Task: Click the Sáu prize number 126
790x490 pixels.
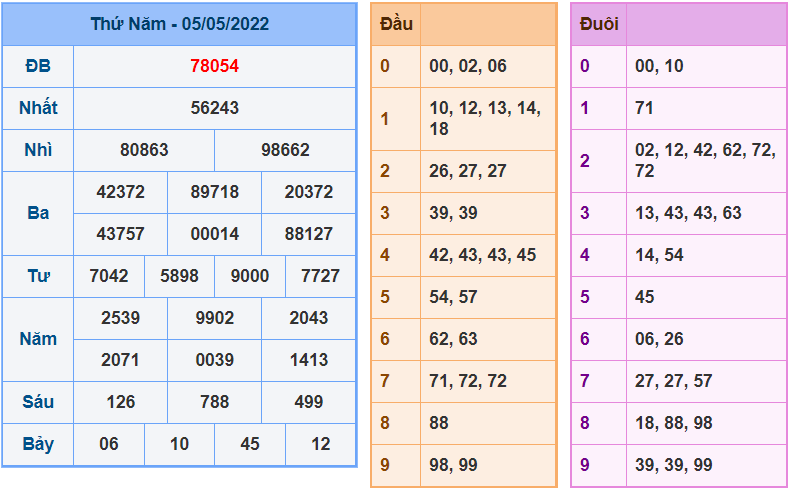Action: pos(120,402)
